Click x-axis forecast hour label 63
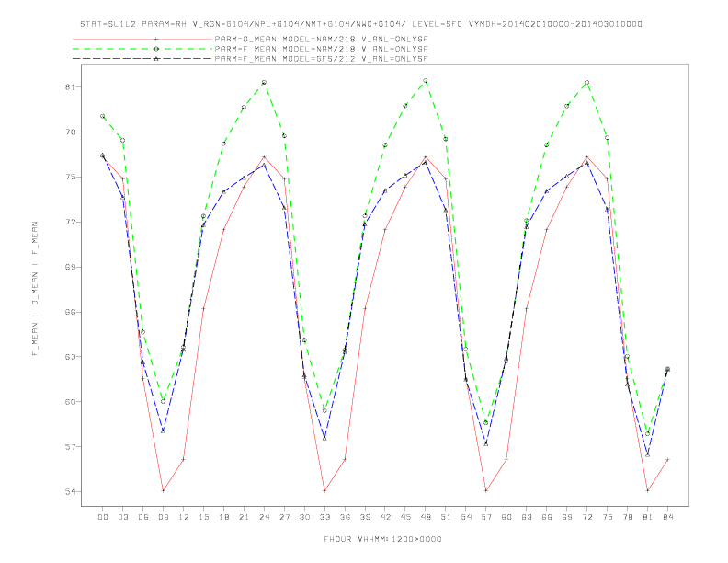The image size is (728, 563). coord(527,517)
